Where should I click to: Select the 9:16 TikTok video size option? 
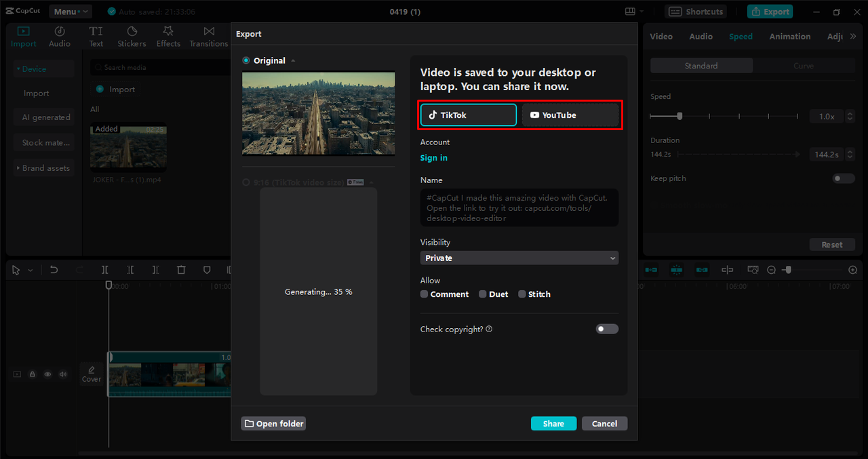click(x=246, y=182)
